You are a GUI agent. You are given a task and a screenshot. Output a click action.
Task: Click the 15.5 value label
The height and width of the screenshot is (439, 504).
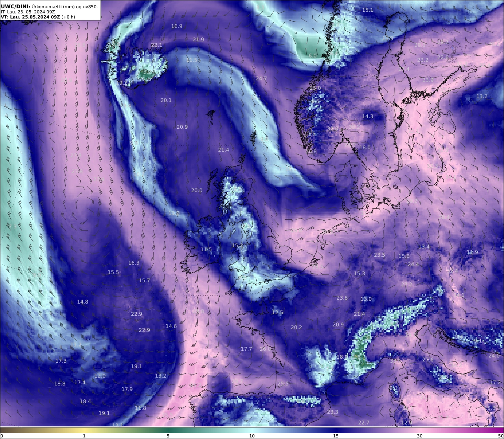click(113, 272)
